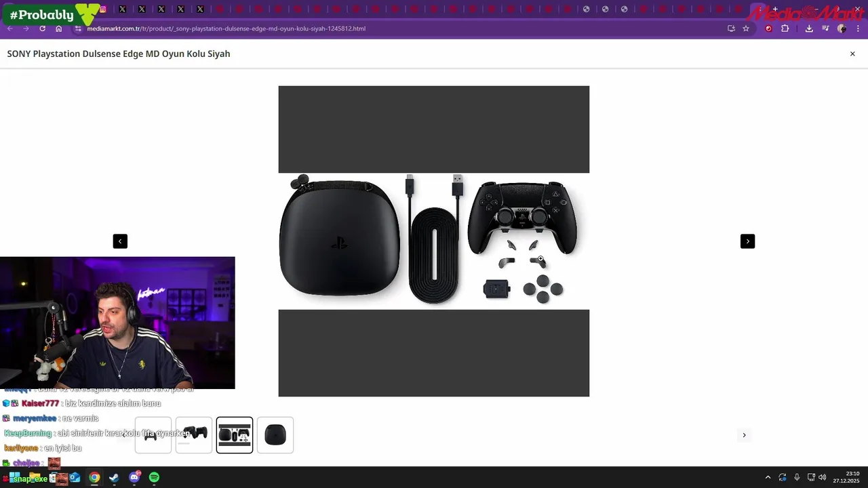Click chat username Kaiser777
Viewport: 868px width, 488px height.
point(40,403)
